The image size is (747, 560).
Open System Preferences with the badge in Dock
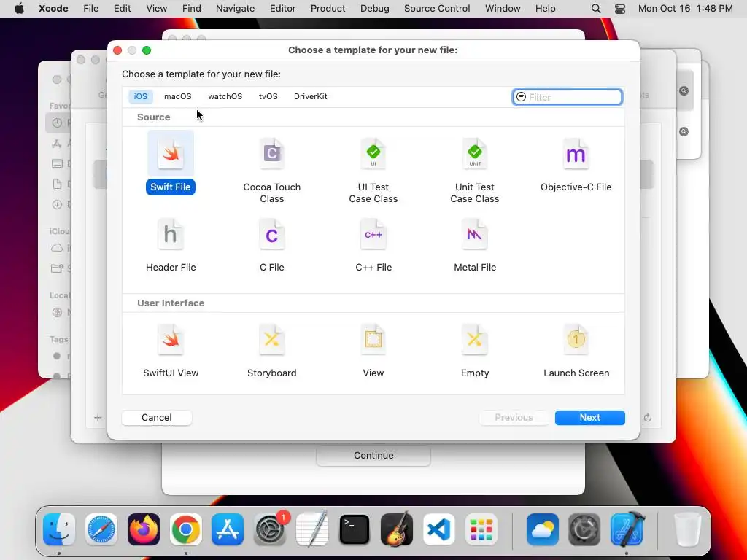coord(270,529)
